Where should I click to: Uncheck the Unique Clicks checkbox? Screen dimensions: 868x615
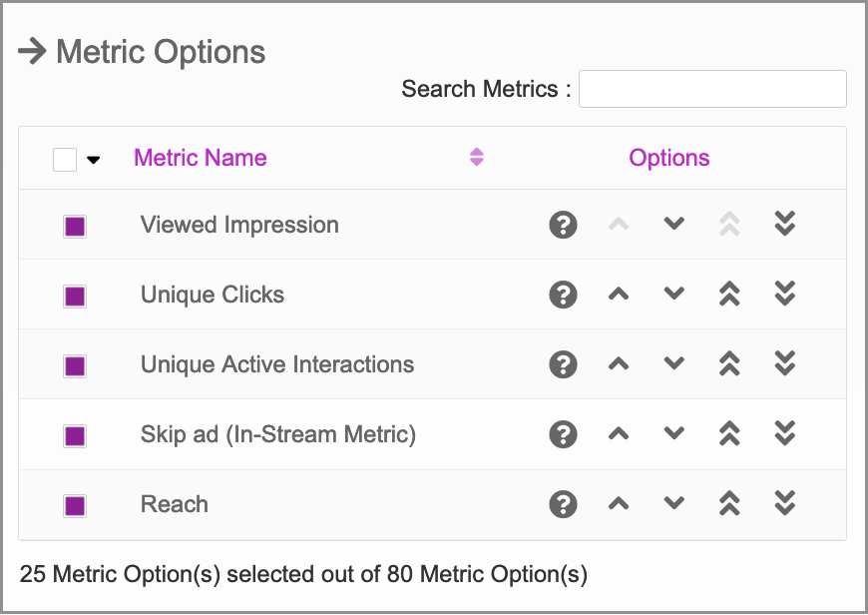75,297
